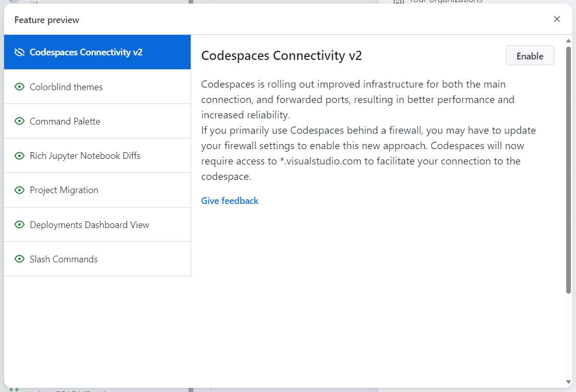The height and width of the screenshot is (392, 576).
Task: Click the vertical scrollbar thumb
Action: pyautogui.click(x=568, y=169)
